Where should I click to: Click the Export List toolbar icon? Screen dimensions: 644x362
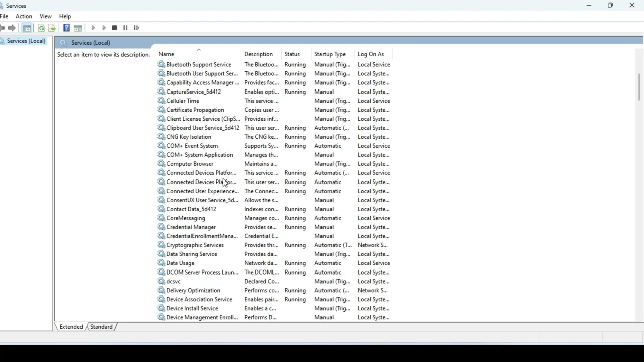tap(52, 28)
